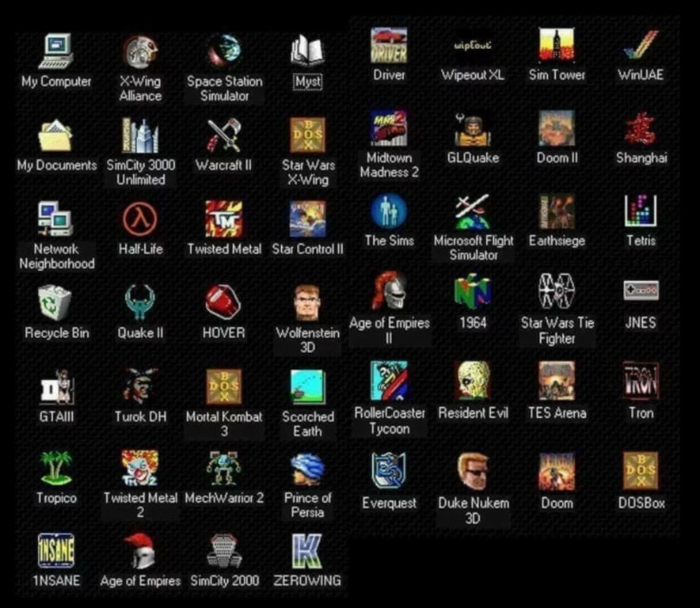Viewport: 700px width, 608px height.
Task: Click the Prince of Persia icon
Action: coord(307,469)
